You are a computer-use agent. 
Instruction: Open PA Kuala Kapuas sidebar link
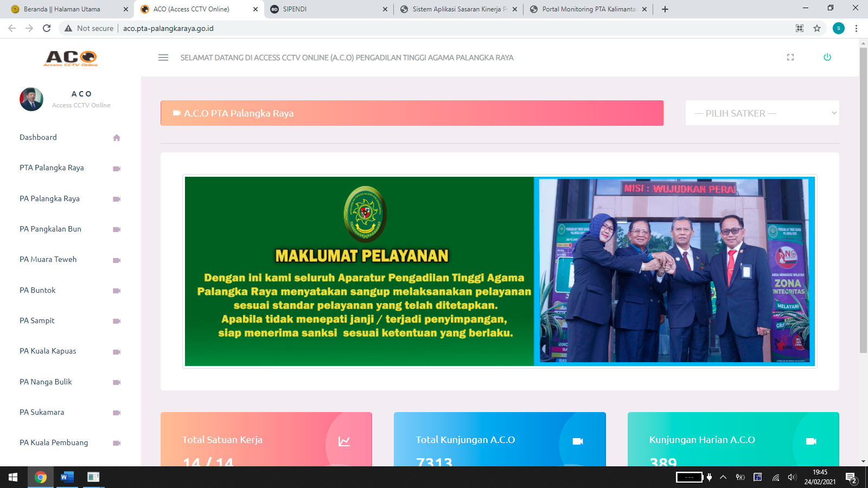point(48,351)
